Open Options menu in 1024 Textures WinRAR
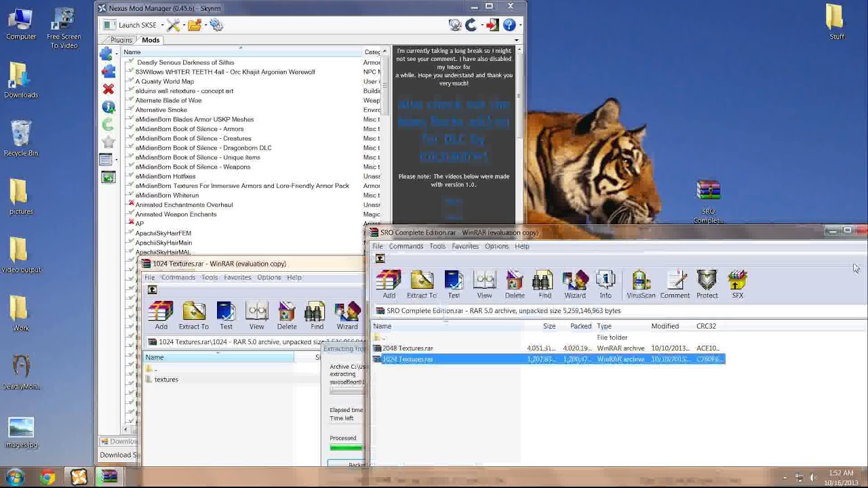This screenshot has height=488, width=868. click(x=269, y=277)
